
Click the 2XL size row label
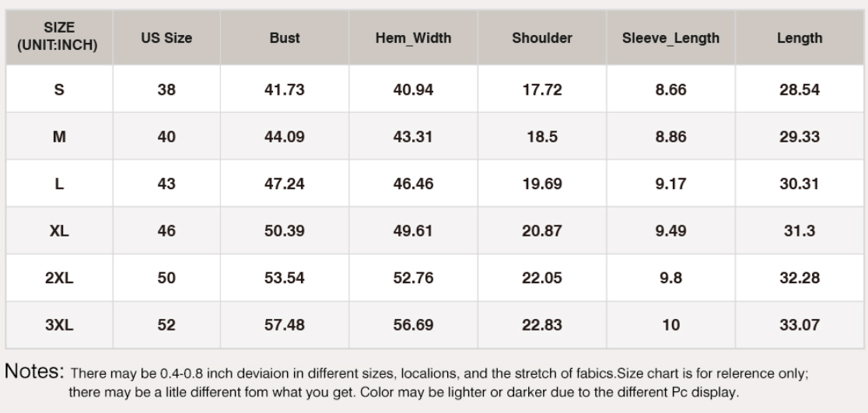(x=59, y=278)
